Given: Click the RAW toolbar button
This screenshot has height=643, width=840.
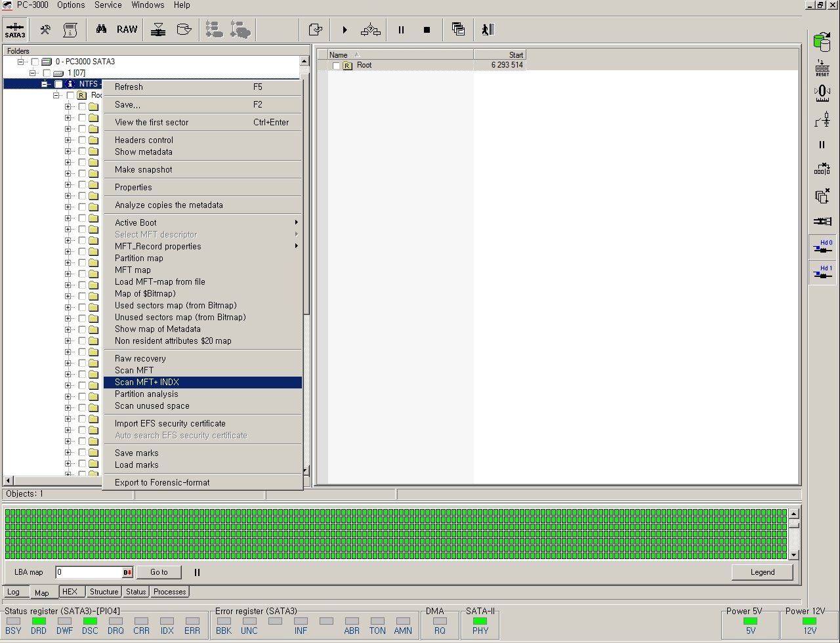Looking at the screenshot, I should pyautogui.click(x=127, y=30).
